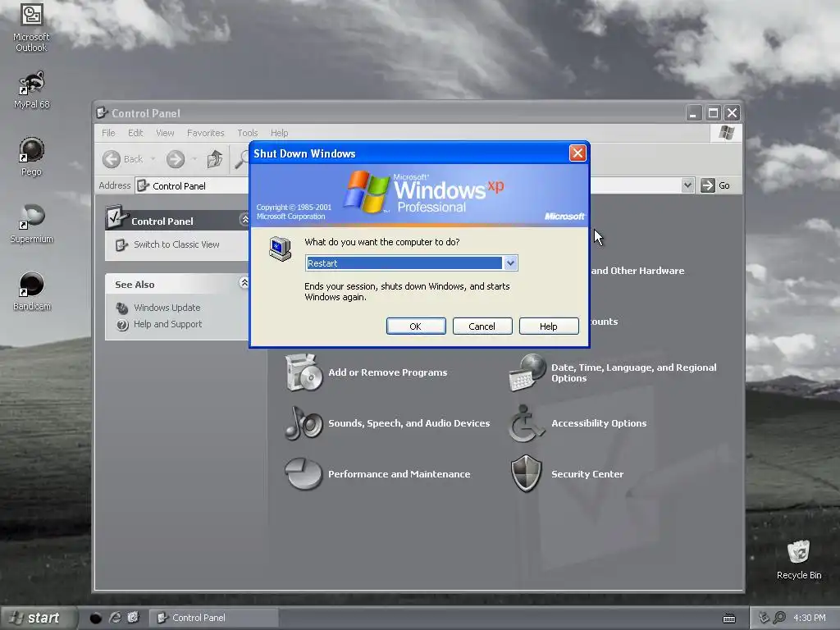Open Performance and Maintenance category link
The width and height of the screenshot is (840, 630).
pyautogui.click(x=399, y=474)
